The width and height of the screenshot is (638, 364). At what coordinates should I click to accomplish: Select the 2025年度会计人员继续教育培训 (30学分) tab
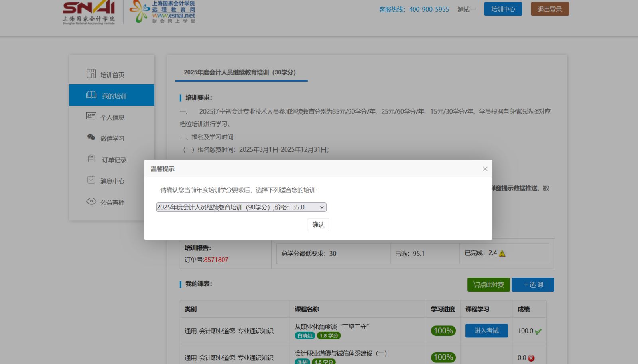click(x=240, y=72)
